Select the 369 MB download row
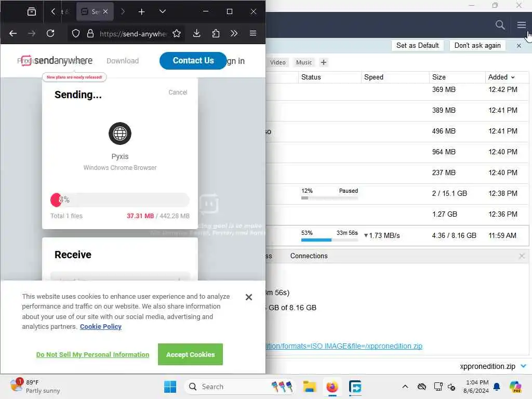This screenshot has height=399, width=532. point(397,90)
